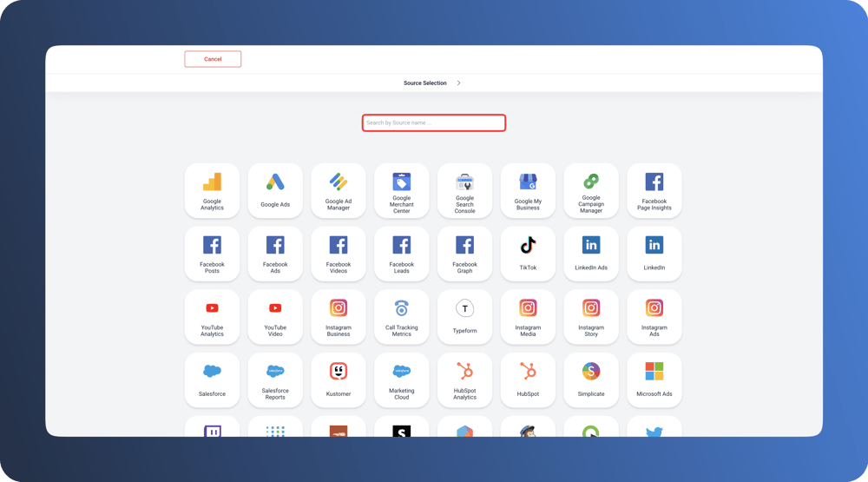
Task: Select the TikTok source
Action: 528,254
